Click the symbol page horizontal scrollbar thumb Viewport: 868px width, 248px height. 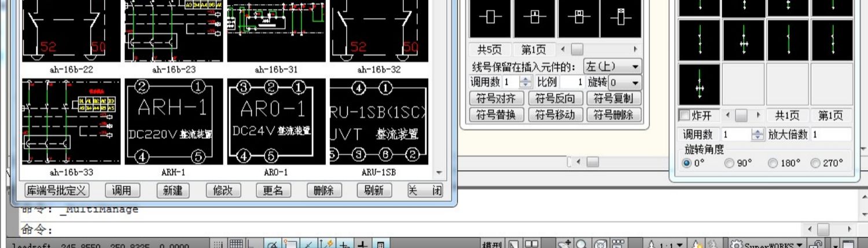click(578, 50)
